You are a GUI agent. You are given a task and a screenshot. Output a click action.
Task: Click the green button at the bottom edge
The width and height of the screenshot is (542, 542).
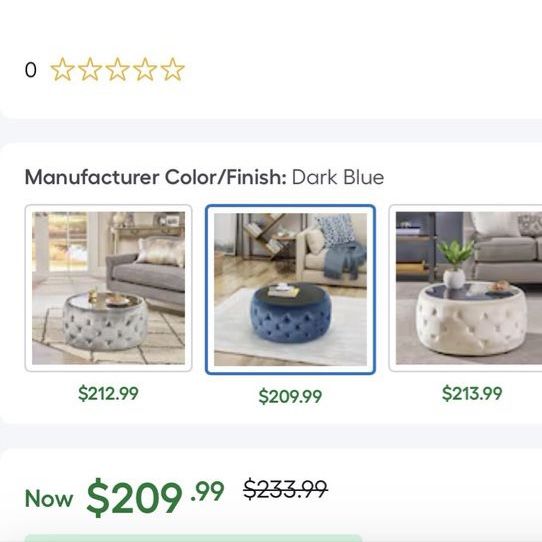tap(194, 538)
